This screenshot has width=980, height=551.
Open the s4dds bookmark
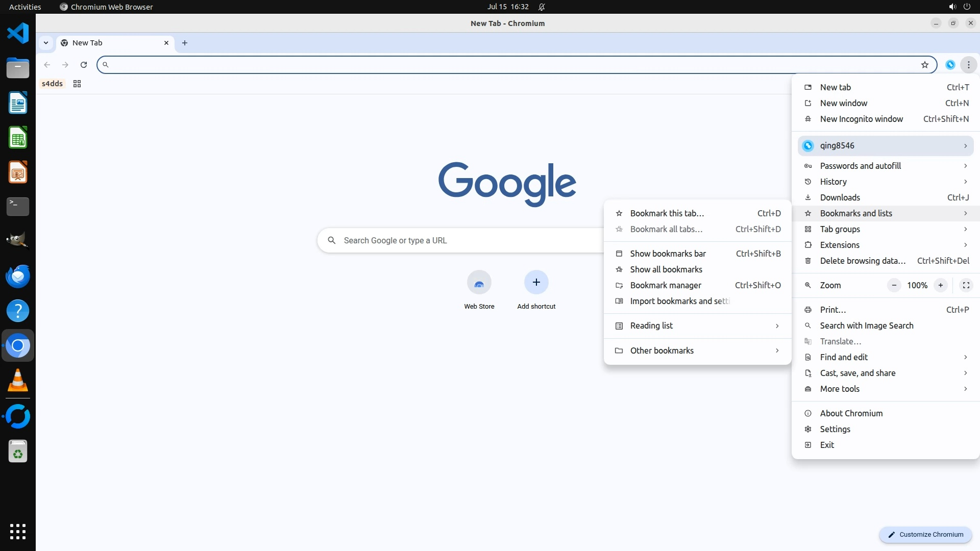pos(52,84)
